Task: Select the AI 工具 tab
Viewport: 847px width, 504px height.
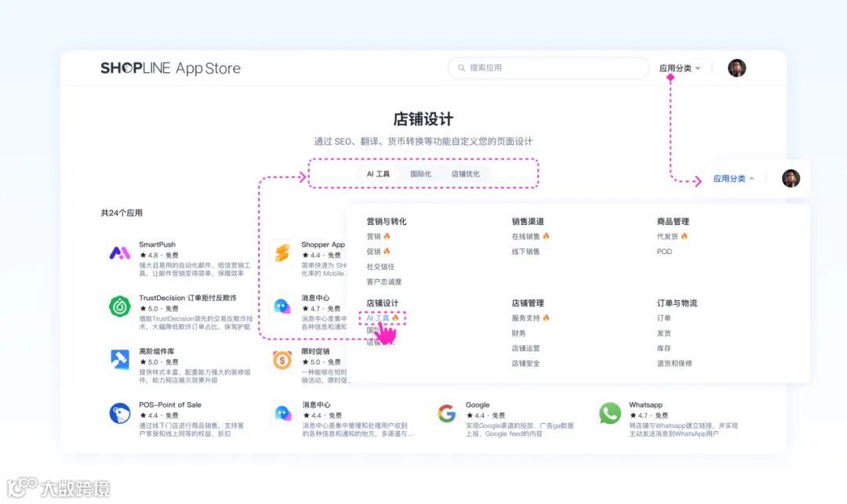Action: pos(378,174)
